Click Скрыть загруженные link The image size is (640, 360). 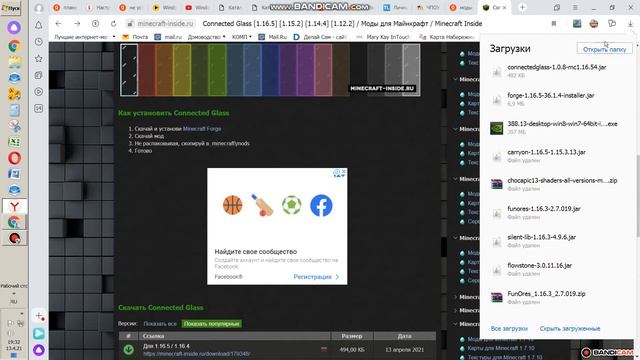coord(570,329)
